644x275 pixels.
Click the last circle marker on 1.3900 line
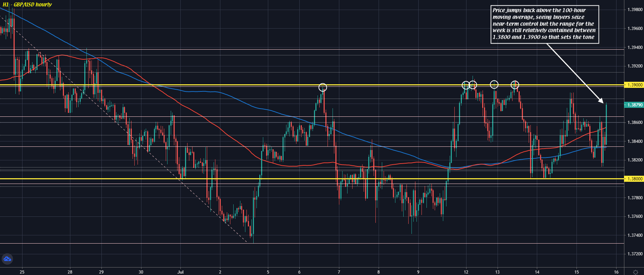coord(515,85)
